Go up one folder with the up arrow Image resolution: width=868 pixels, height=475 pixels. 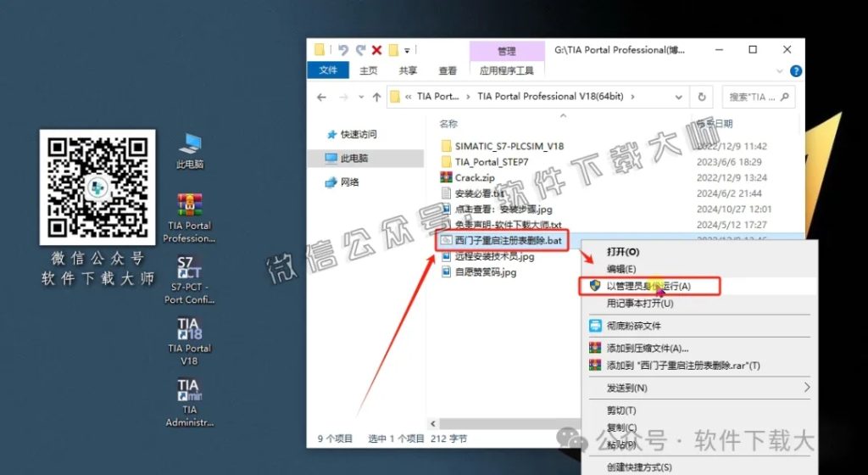click(377, 97)
